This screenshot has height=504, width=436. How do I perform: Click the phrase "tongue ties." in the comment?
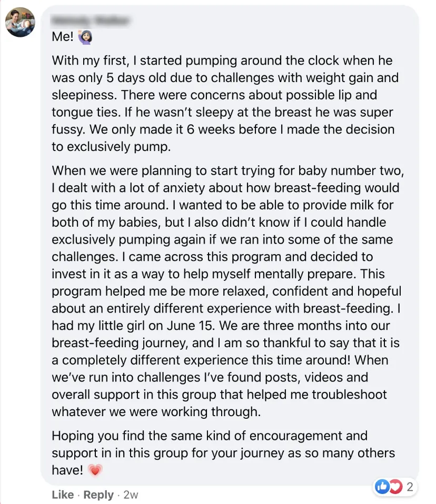(x=86, y=113)
